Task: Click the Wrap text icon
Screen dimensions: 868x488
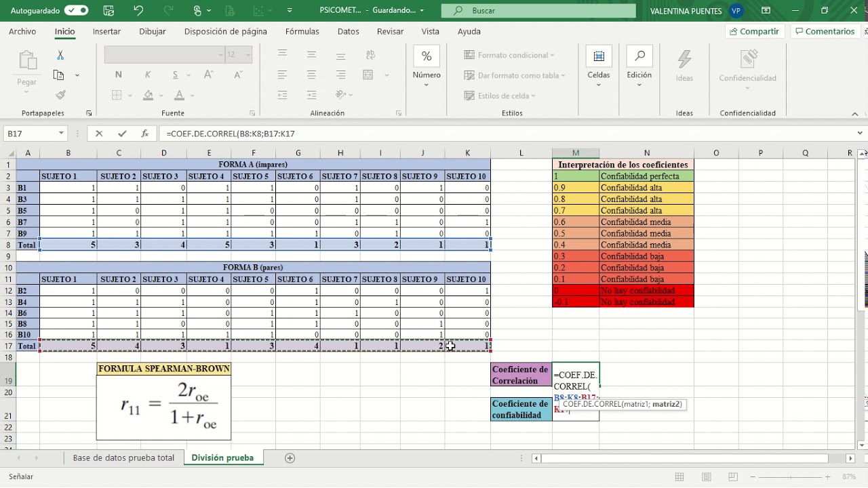Action: (370, 55)
